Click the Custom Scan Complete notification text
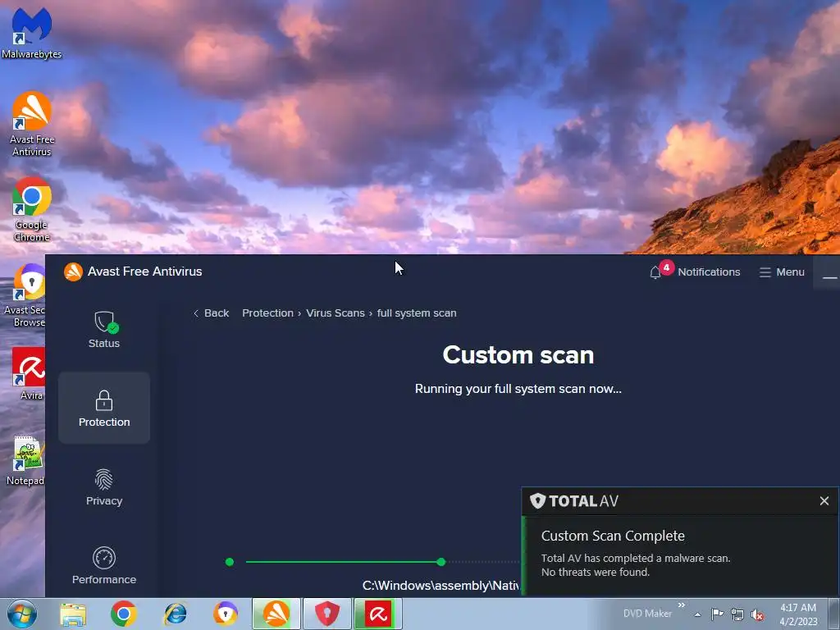 point(613,536)
